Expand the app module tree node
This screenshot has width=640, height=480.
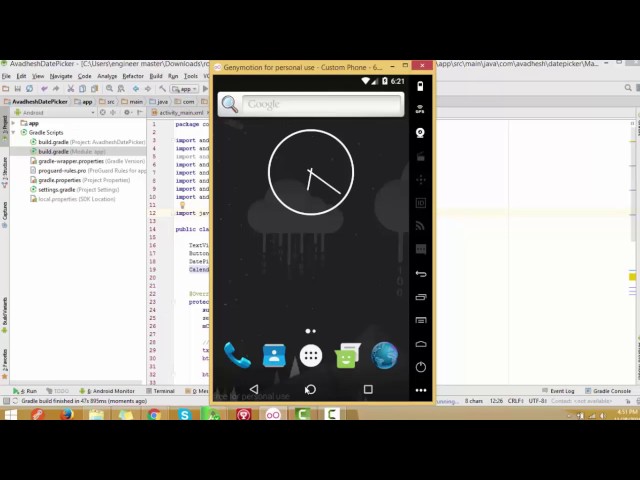(13, 123)
